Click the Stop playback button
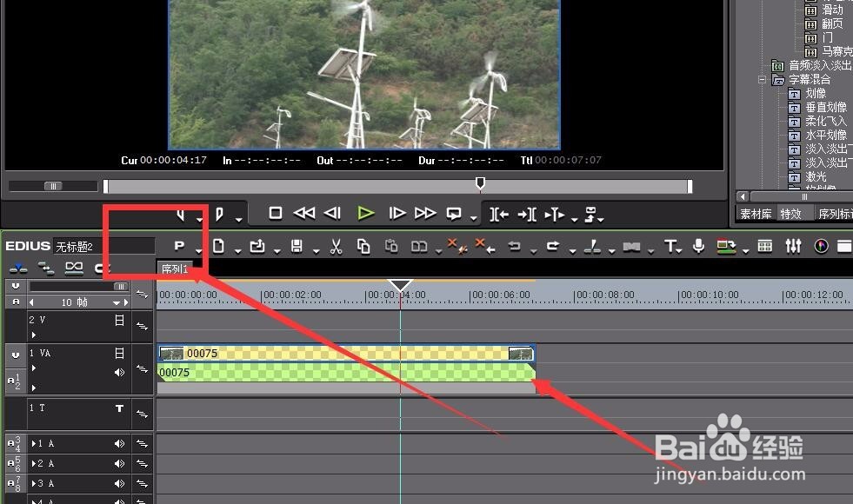The height and width of the screenshot is (504, 853). pos(276,214)
